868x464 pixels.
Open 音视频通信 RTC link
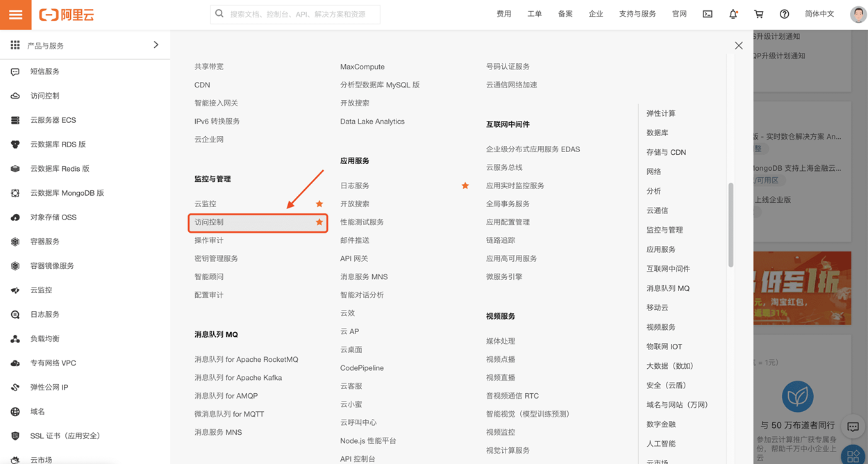[x=512, y=396]
